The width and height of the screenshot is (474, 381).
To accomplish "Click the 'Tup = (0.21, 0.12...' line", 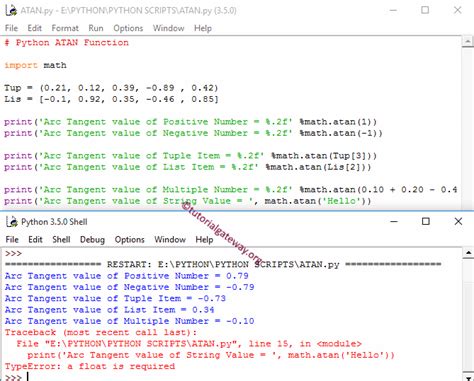I will (x=111, y=88).
